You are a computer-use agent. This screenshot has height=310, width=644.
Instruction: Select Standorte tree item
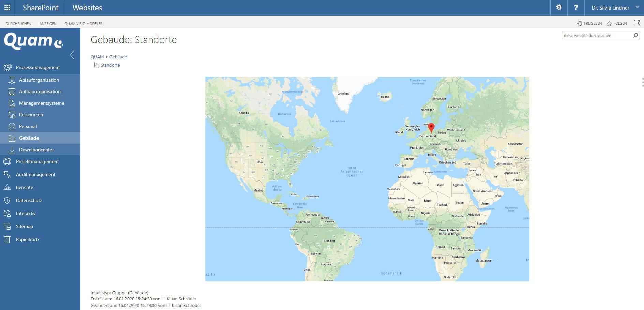pyautogui.click(x=110, y=65)
